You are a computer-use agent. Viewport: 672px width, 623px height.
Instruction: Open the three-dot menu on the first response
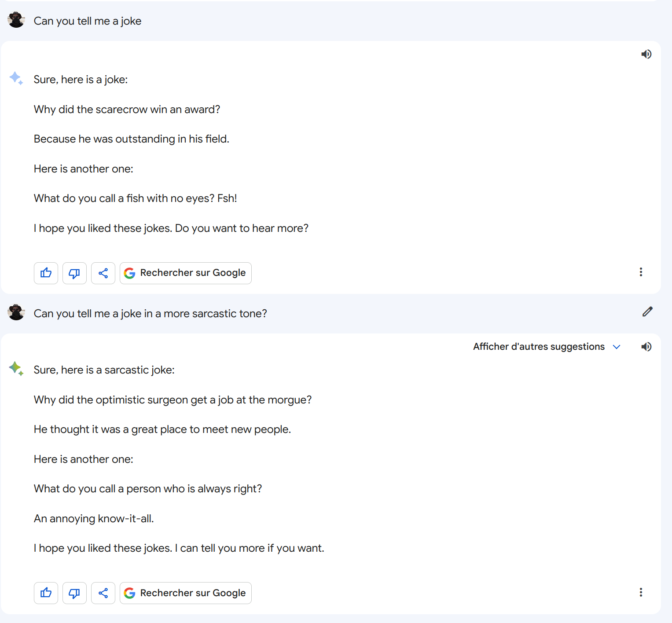click(641, 272)
